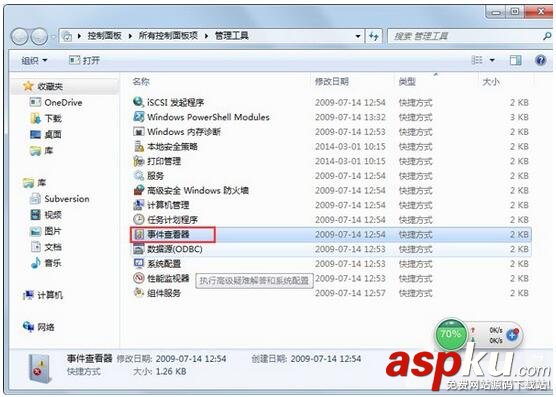Select 计算机 in the navigation pane
556x397 pixels.
43,295
